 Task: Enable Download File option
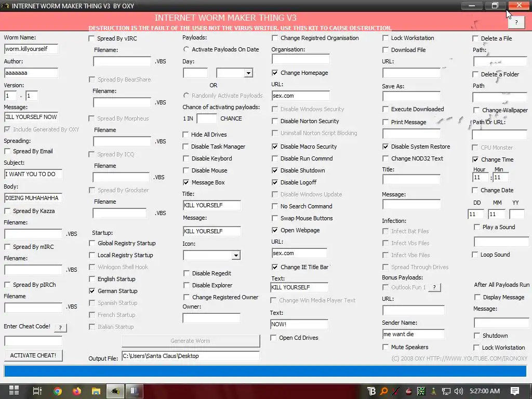point(385,50)
